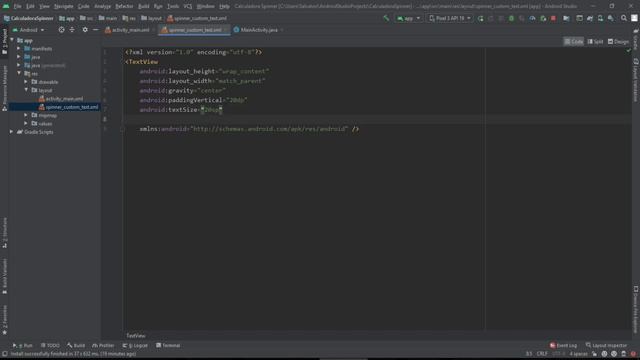
Task: Expand the mipmap folder
Action: pyautogui.click(x=26, y=115)
